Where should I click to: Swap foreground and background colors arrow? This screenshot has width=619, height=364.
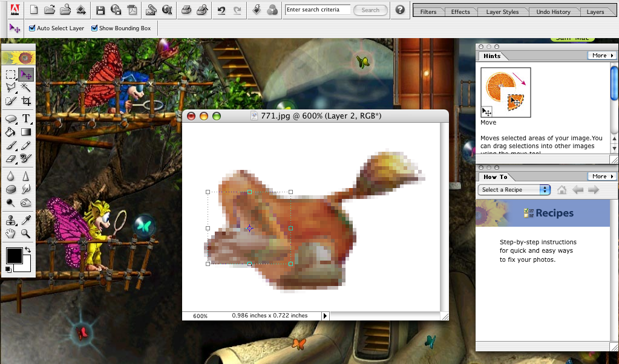point(28,250)
